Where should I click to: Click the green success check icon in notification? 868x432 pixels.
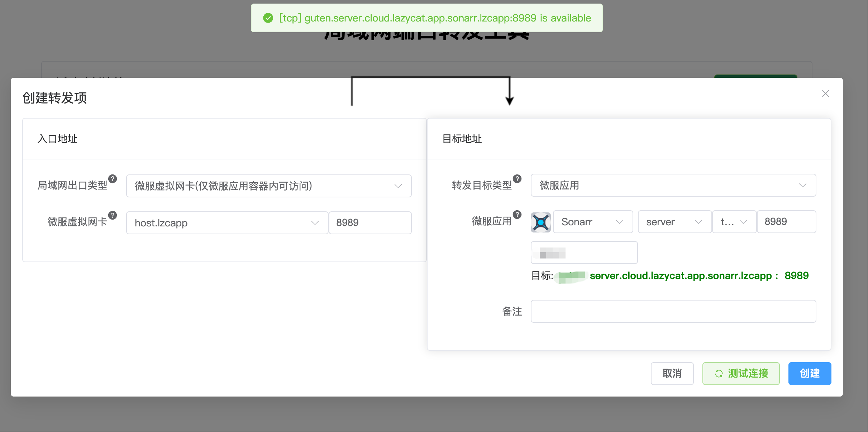(268, 18)
